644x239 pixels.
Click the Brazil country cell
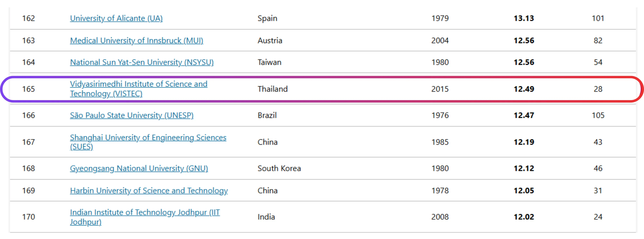(267, 115)
